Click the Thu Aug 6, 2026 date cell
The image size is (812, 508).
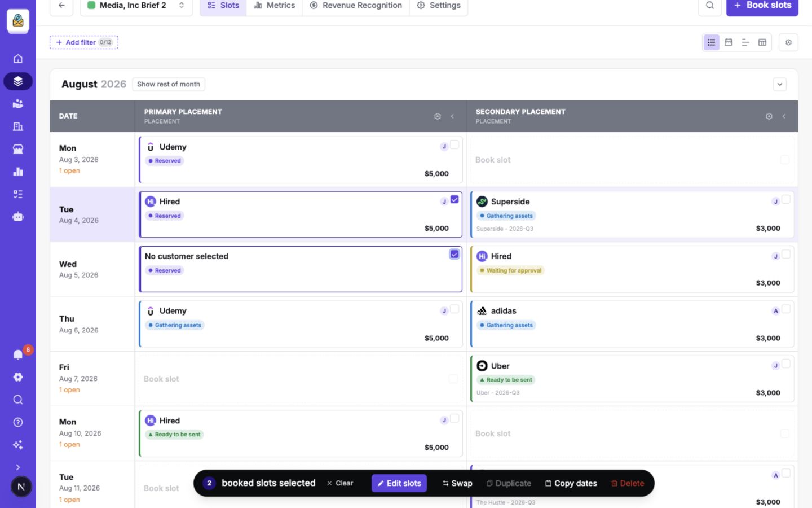[92, 324]
